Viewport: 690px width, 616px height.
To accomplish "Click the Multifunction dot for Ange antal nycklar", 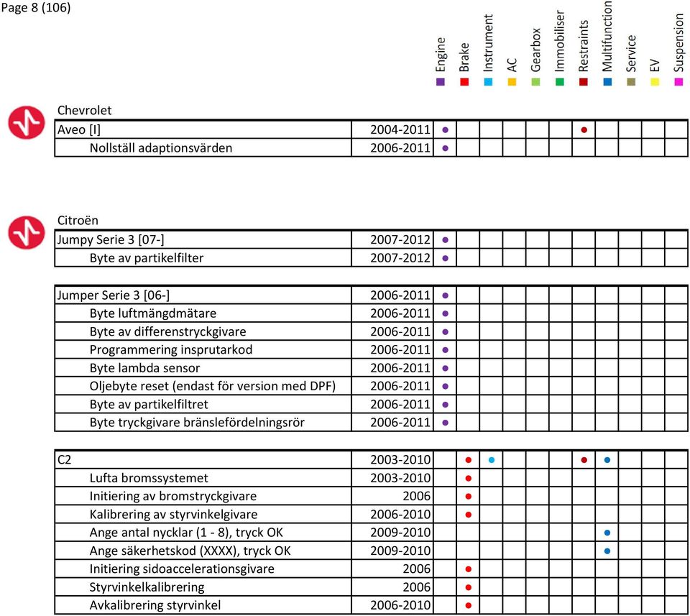I will [x=607, y=533].
